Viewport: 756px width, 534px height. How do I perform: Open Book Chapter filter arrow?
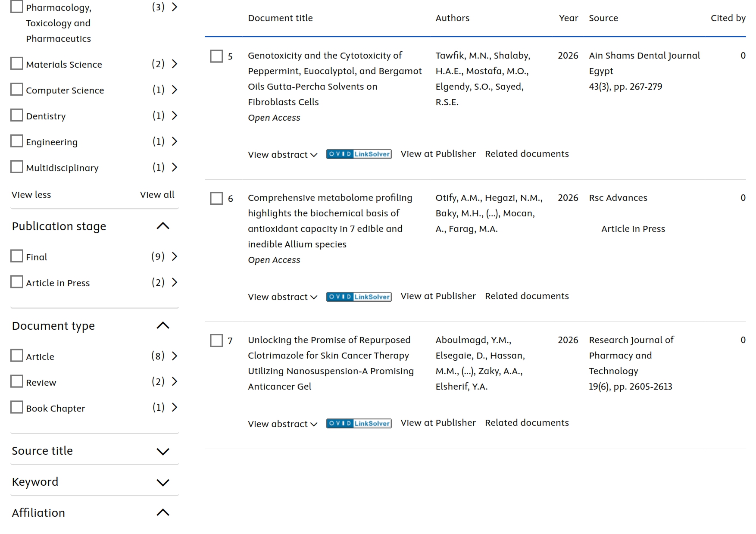tap(175, 407)
